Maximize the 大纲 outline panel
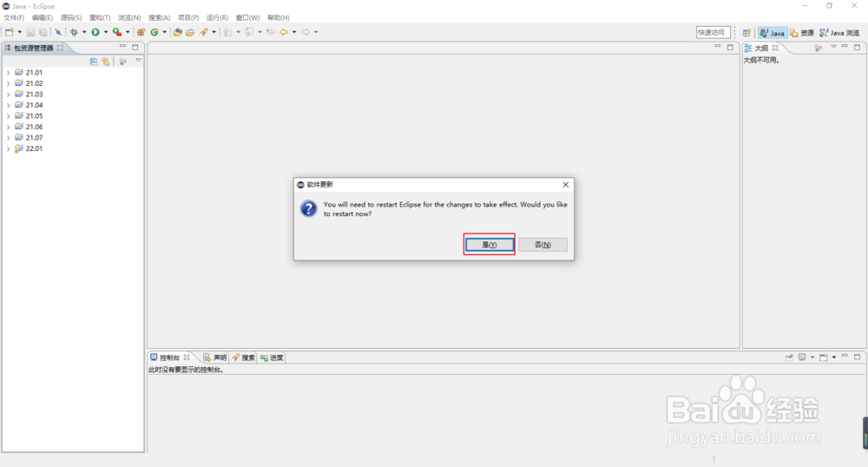Screen dimensions: 868x467 click(x=857, y=47)
